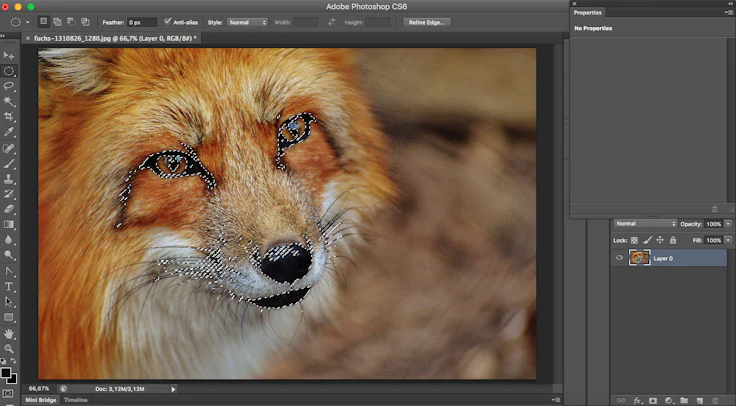Click the Properties panel trash icon
The height and width of the screenshot is (406, 736).
tap(714, 208)
